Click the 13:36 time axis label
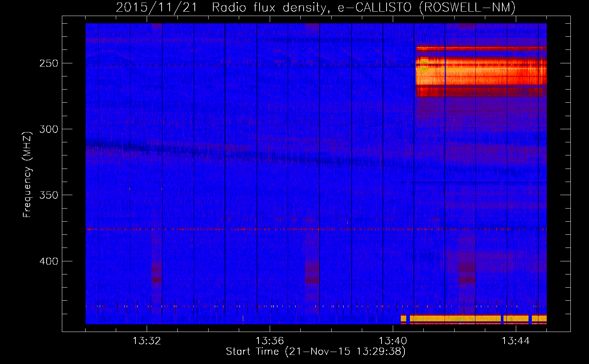589x364 pixels. coord(270,341)
